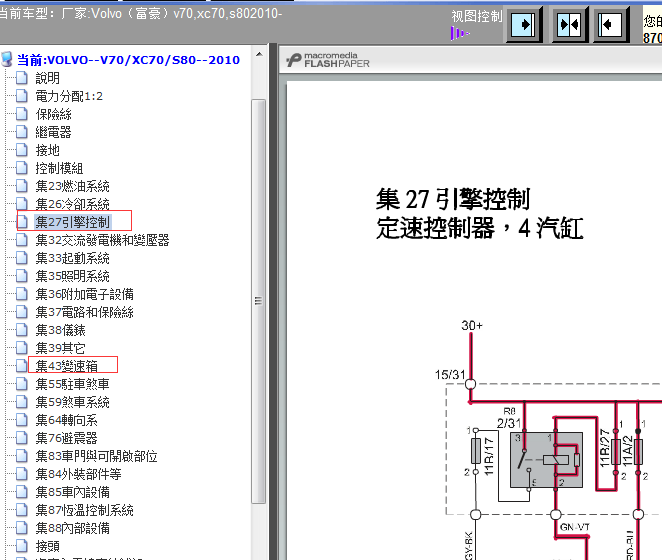Click relay label 2/31 in diagram
Viewport: 662px width, 560px height.
pos(509,423)
